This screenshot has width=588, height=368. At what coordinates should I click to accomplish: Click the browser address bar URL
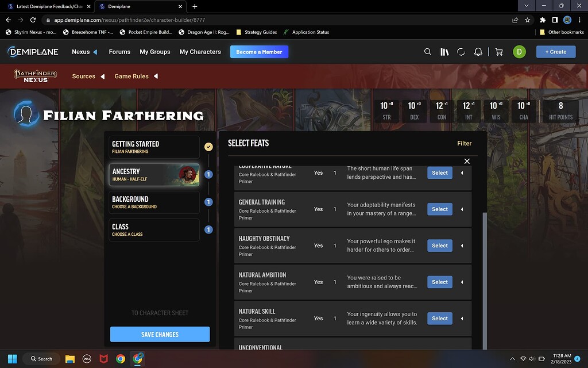click(x=129, y=20)
